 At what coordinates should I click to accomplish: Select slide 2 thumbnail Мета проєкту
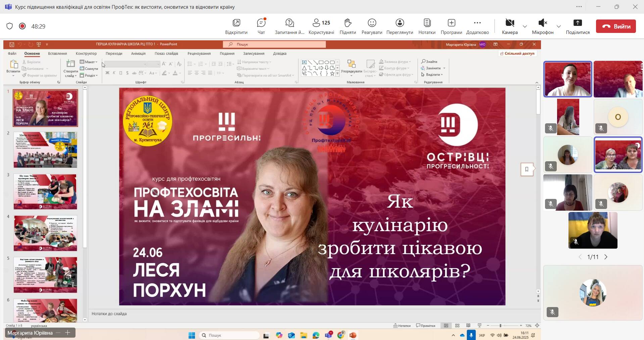pos(45,150)
